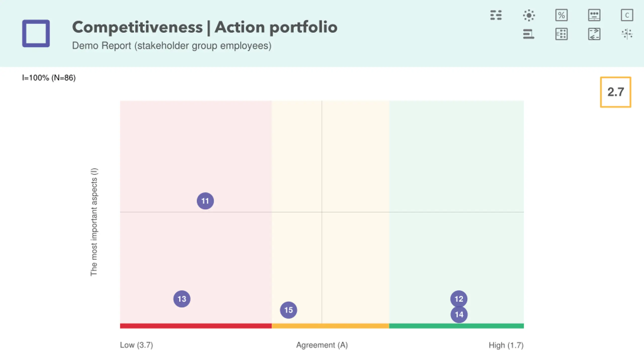Select data point bubble 12
Image resolution: width=644 pixels, height=362 pixels.
click(x=459, y=299)
